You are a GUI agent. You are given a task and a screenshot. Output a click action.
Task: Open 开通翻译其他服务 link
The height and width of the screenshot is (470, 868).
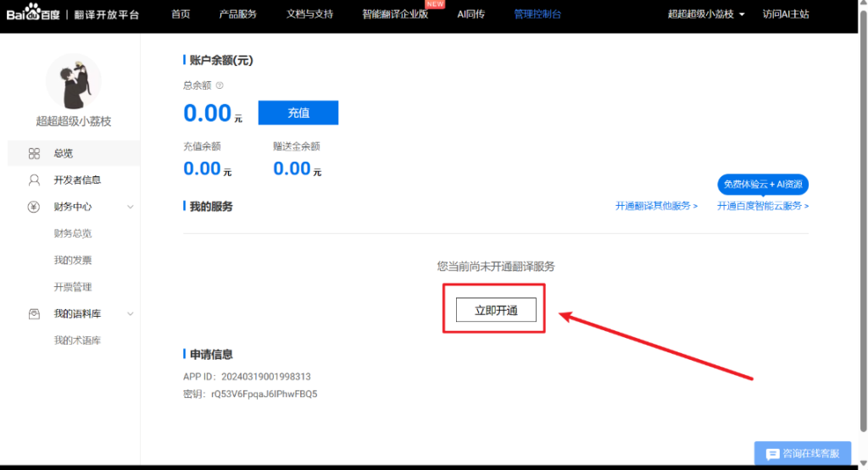[657, 206]
